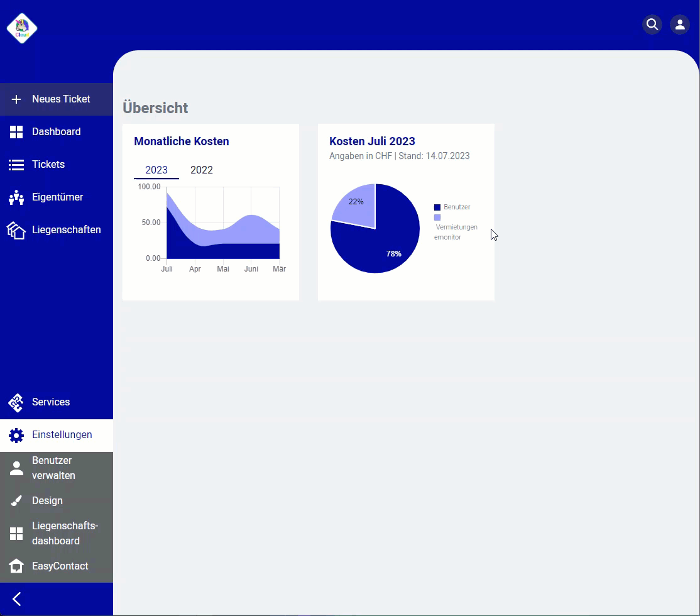Click the Juni axis label
This screenshot has width=700, height=616.
tap(251, 269)
